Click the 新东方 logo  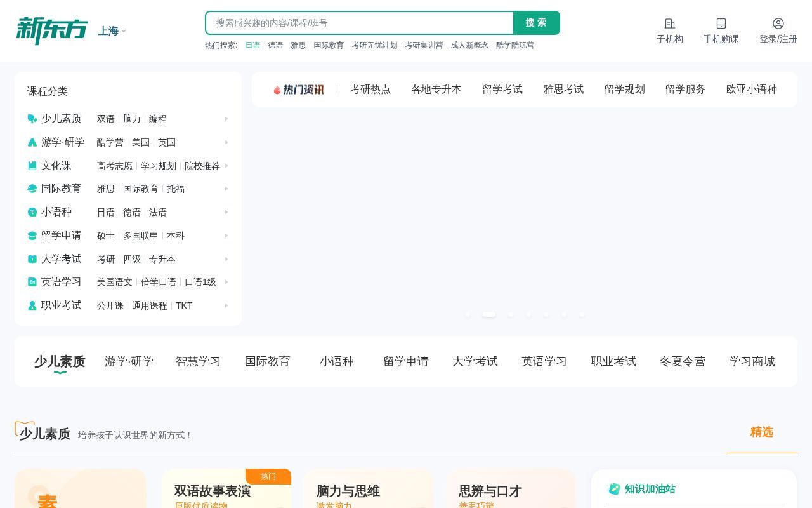pyautogui.click(x=52, y=30)
